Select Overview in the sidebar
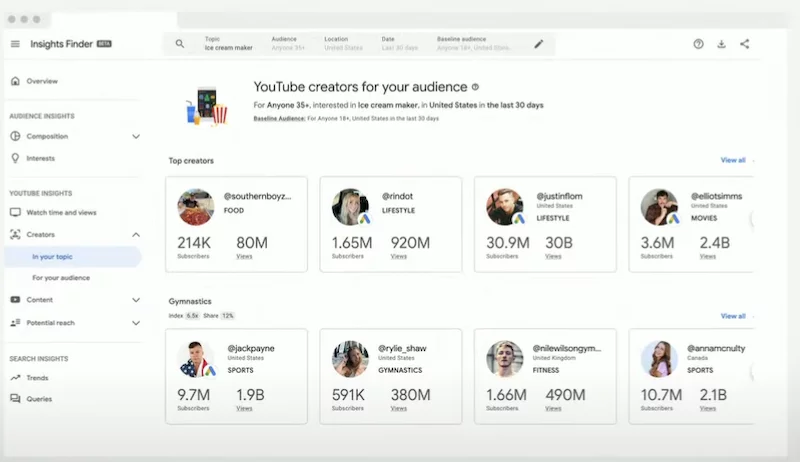The image size is (800, 462). click(x=42, y=81)
